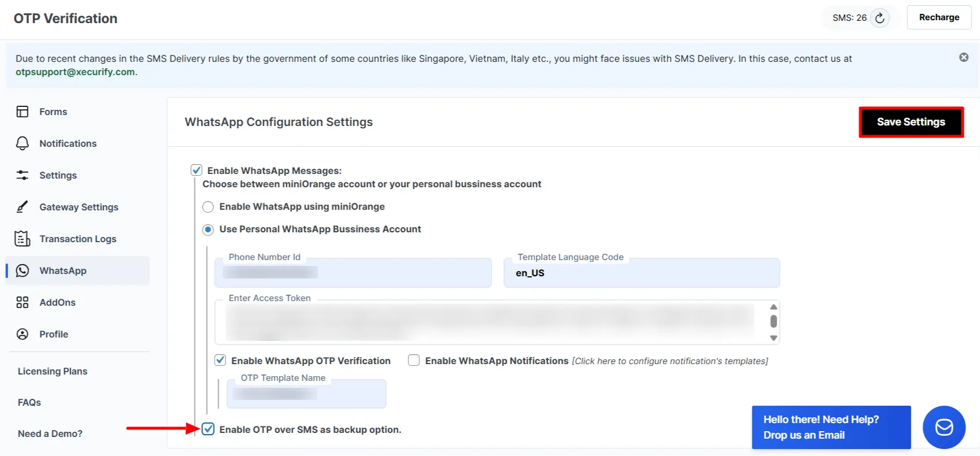Open the email support chat bubble

(x=944, y=427)
